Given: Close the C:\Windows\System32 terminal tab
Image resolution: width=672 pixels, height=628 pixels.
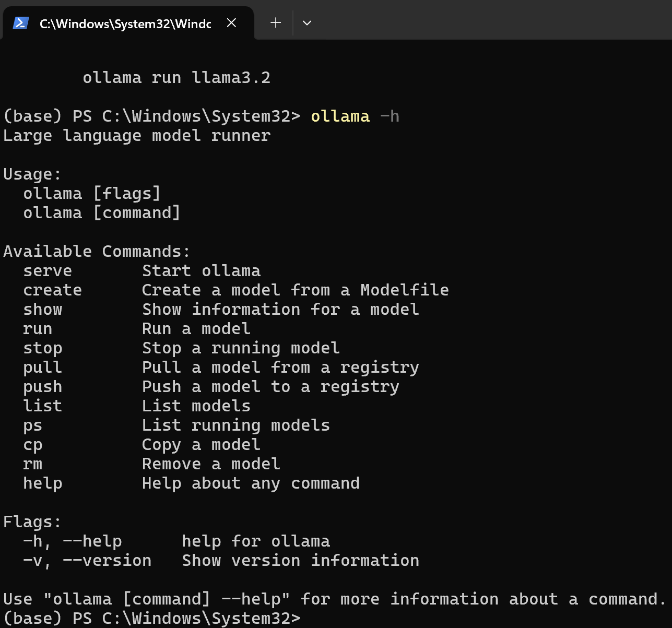Looking at the screenshot, I should [232, 23].
